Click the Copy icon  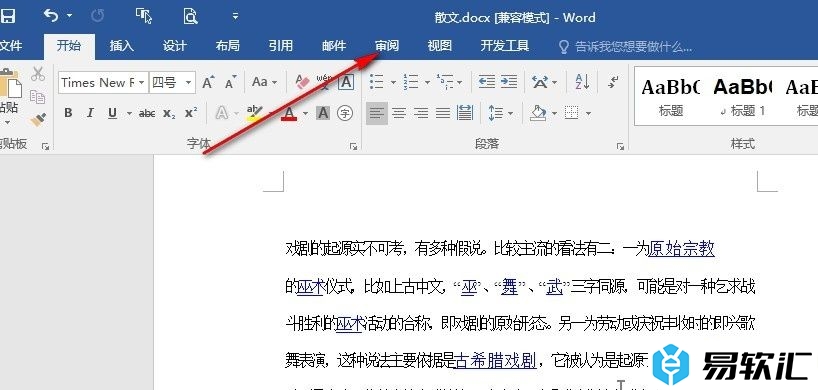[37, 97]
